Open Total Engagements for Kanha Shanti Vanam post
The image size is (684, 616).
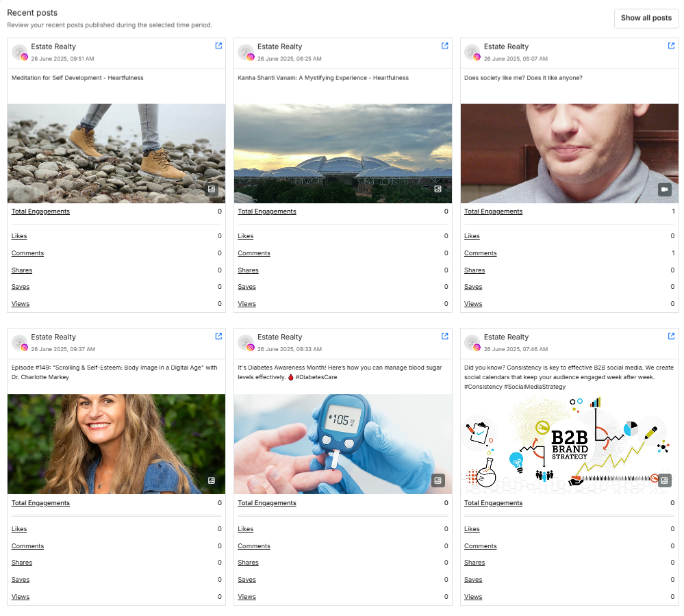coord(267,211)
